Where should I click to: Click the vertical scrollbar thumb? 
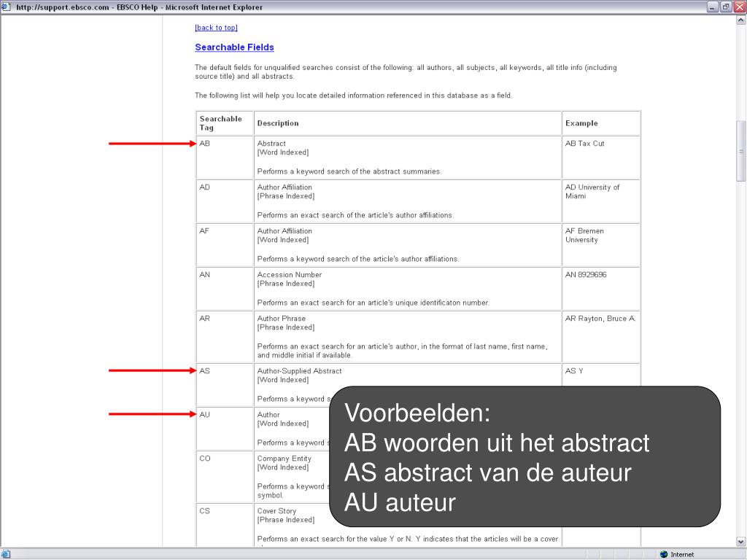pyautogui.click(x=741, y=151)
